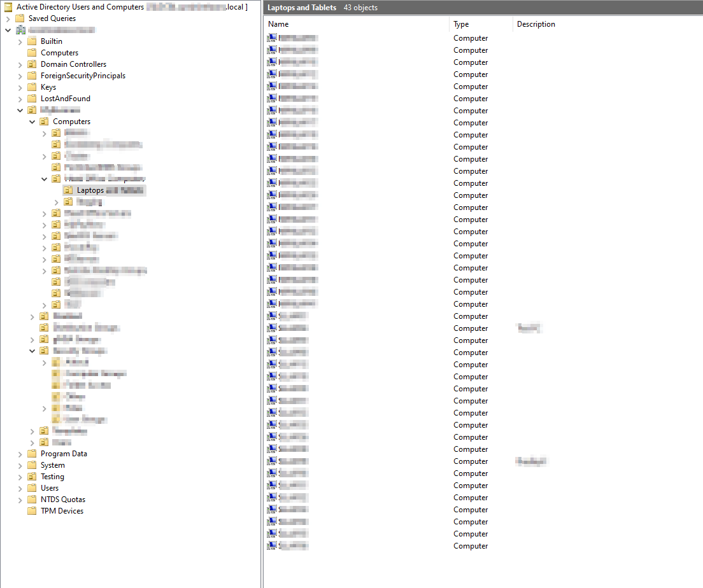Click the Keys folder icon
703x588 pixels.
tap(32, 87)
